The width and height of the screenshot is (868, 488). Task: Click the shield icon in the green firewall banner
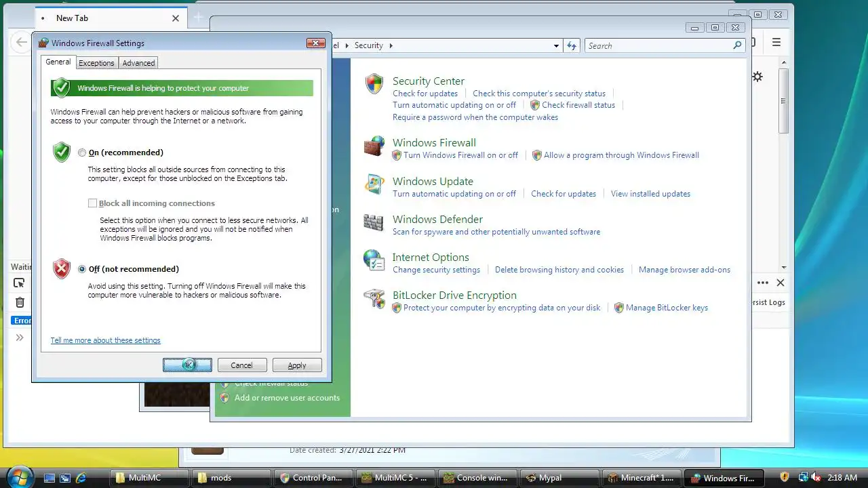tap(61, 88)
